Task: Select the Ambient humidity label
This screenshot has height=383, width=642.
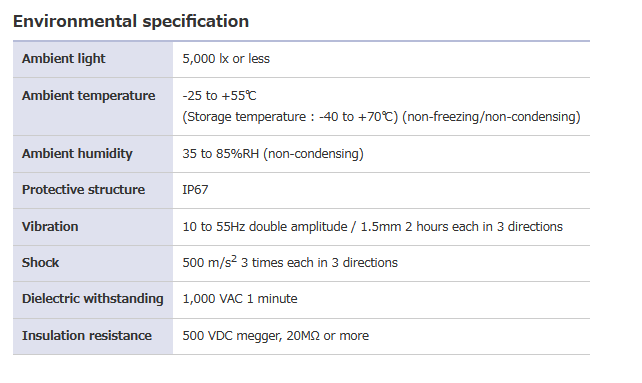Action: (77, 154)
